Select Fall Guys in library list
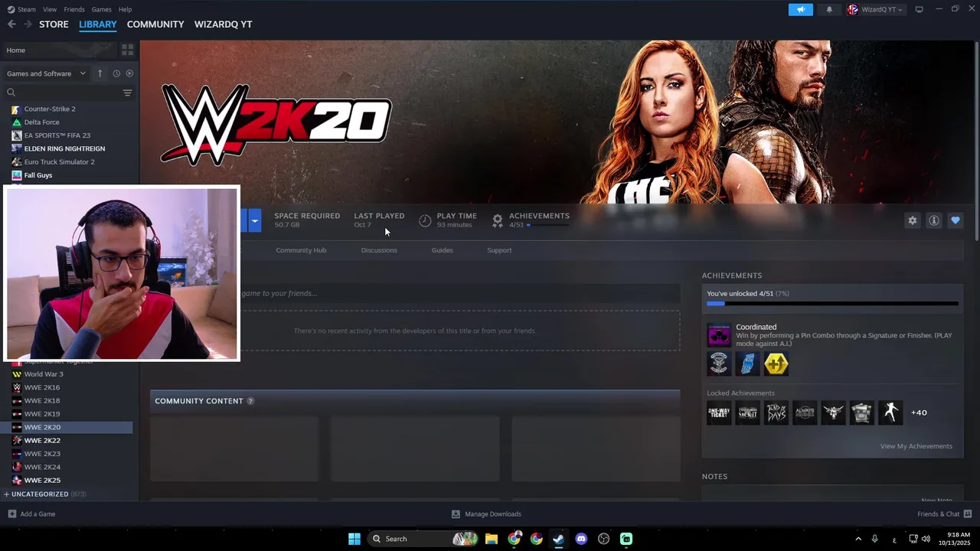The height and width of the screenshot is (551, 980). click(38, 175)
